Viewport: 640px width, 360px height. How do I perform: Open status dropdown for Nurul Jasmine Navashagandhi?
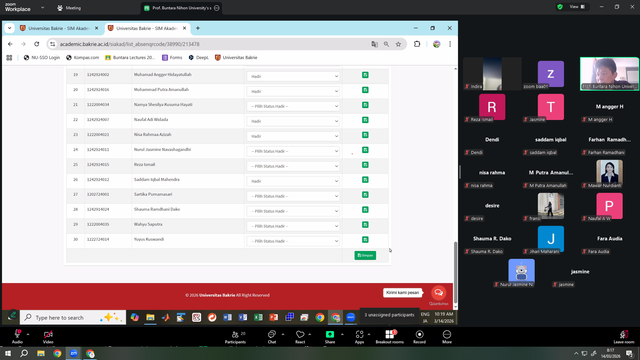tap(293, 151)
